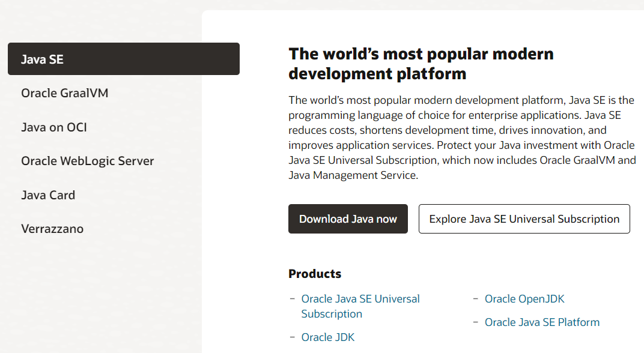The width and height of the screenshot is (644, 353).
Task: Click the dash marker beside "Oracle OpenJDK"
Action: click(x=476, y=298)
